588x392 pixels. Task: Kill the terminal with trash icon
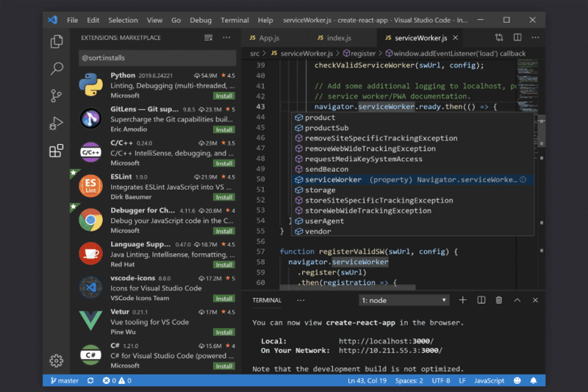point(499,300)
